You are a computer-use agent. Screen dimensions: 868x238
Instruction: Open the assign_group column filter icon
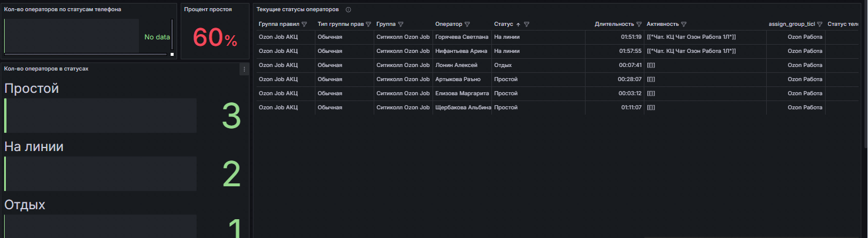[x=819, y=25]
